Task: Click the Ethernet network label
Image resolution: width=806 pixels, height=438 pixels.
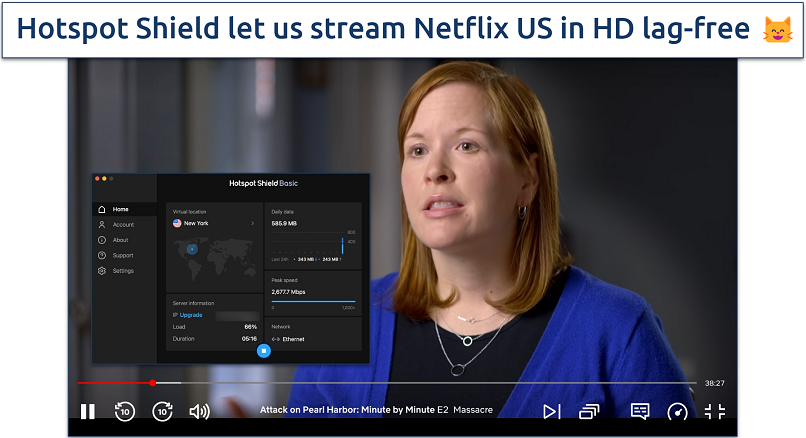Action: (293, 339)
